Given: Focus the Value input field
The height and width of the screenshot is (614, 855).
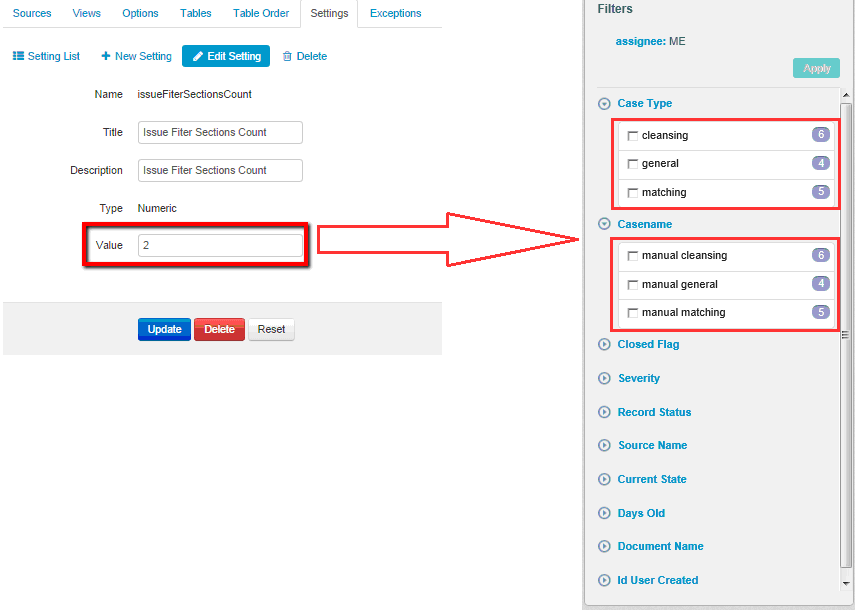Looking at the screenshot, I should click(x=220, y=245).
